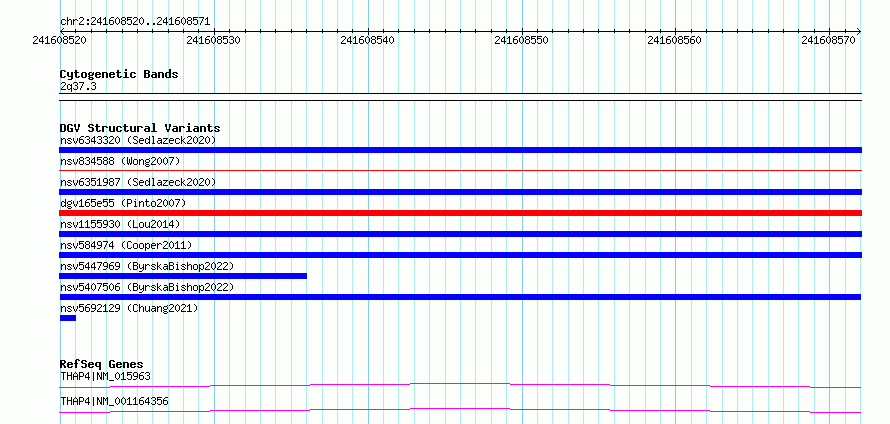The image size is (890, 424).
Task: Open variant nsv834588 (Wong2007) label
Action: tap(120, 161)
